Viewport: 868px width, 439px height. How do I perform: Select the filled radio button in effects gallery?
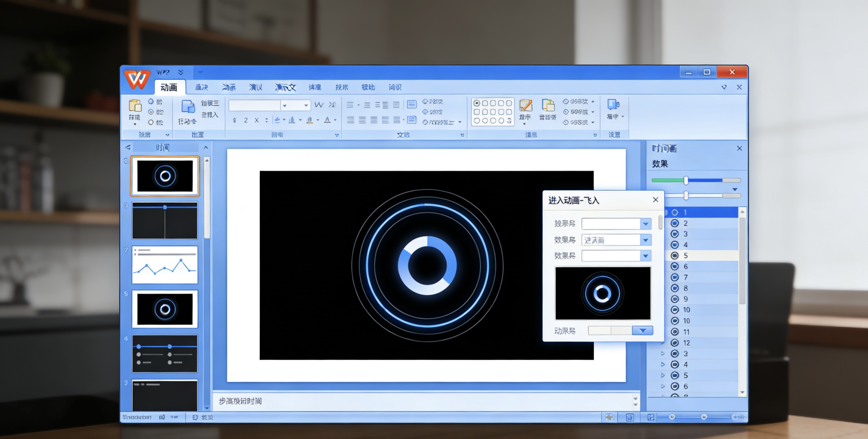point(476,103)
